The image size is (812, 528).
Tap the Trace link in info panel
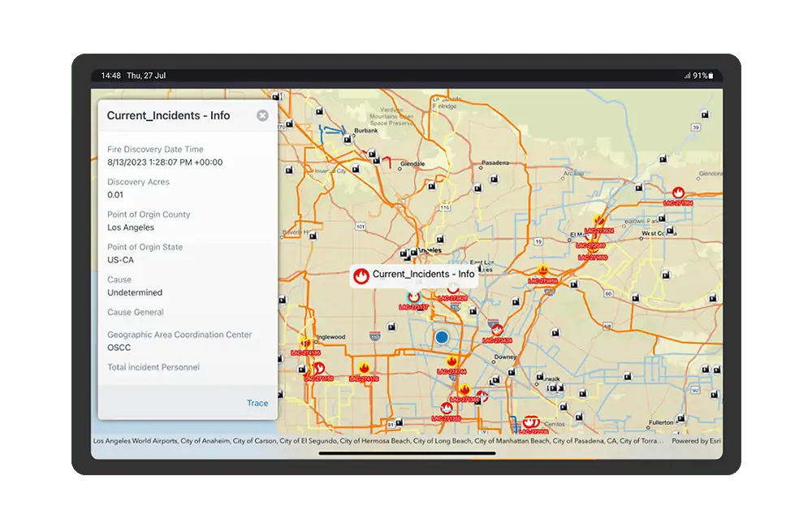coord(257,403)
